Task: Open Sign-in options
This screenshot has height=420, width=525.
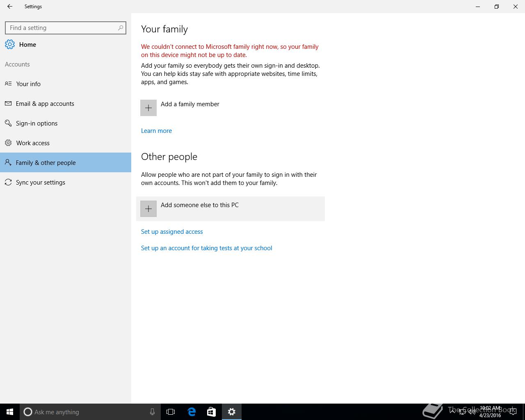Action: [x=66, y=123]
